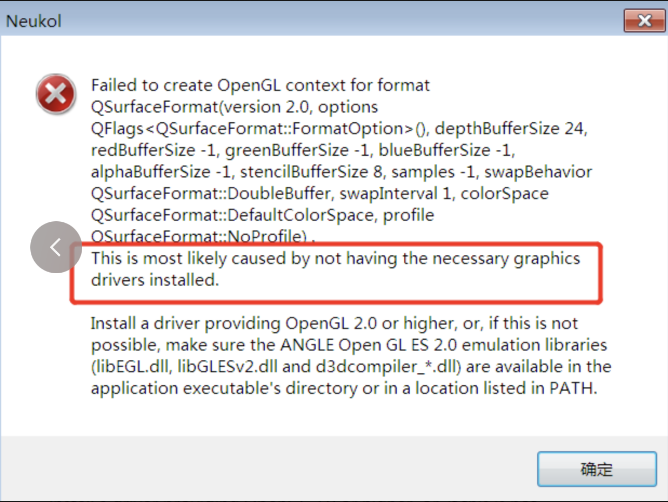This screenshot has height=502, width=668.
Task: Click the partially hidden NoProfile line
Action: point(203,236)
